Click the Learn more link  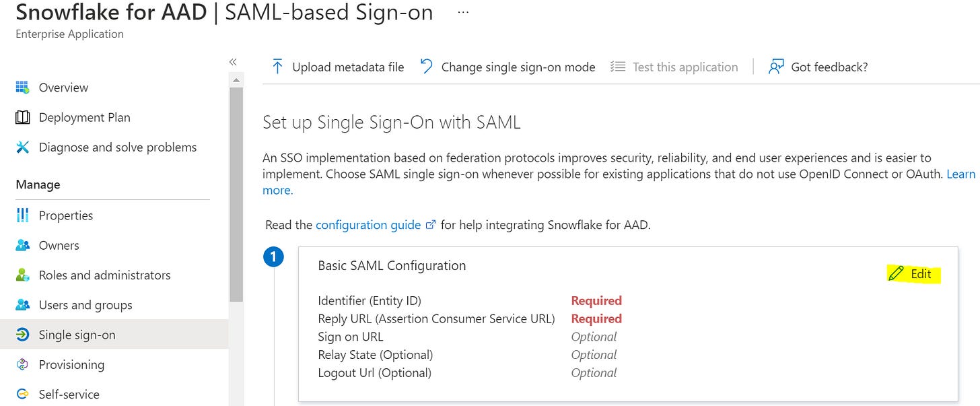[x=960, y=174]
